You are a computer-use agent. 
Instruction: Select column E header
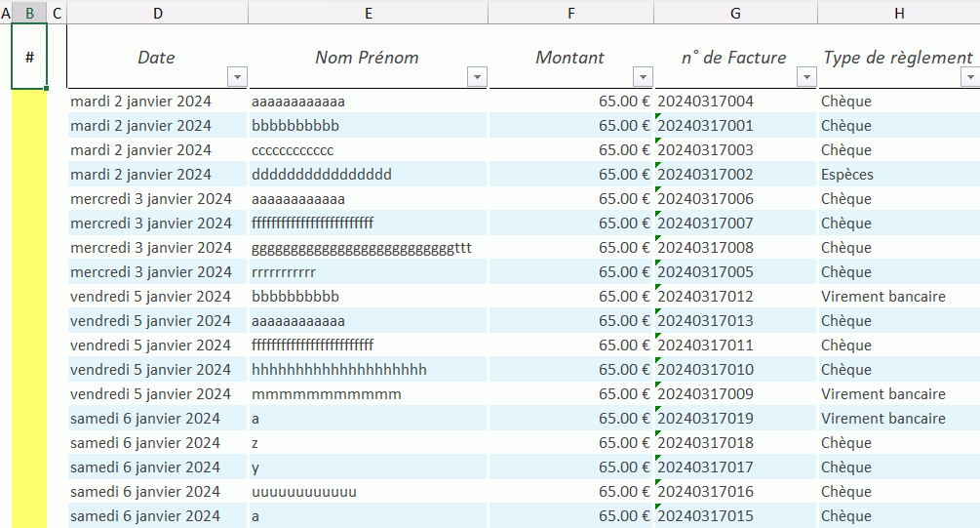(368, 13)
